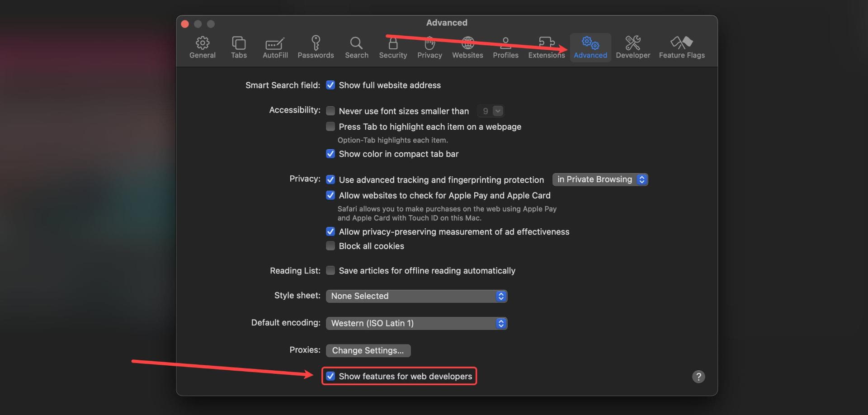Image resolution: width=868 pixels, height=415 pixels.
Task: Click the Change Settings... proxies button
Action: point(368,350)
